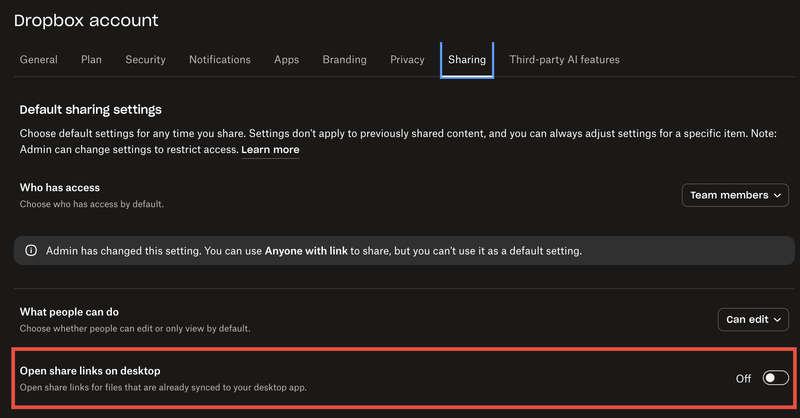Follow the Learn more link
This screenshot has width=800, height=418.
(270, 150)
